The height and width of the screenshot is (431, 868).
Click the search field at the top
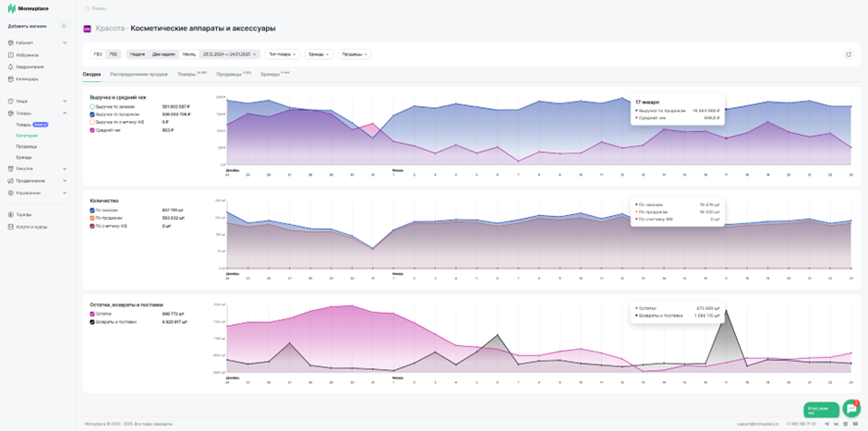tap(222, 9)
